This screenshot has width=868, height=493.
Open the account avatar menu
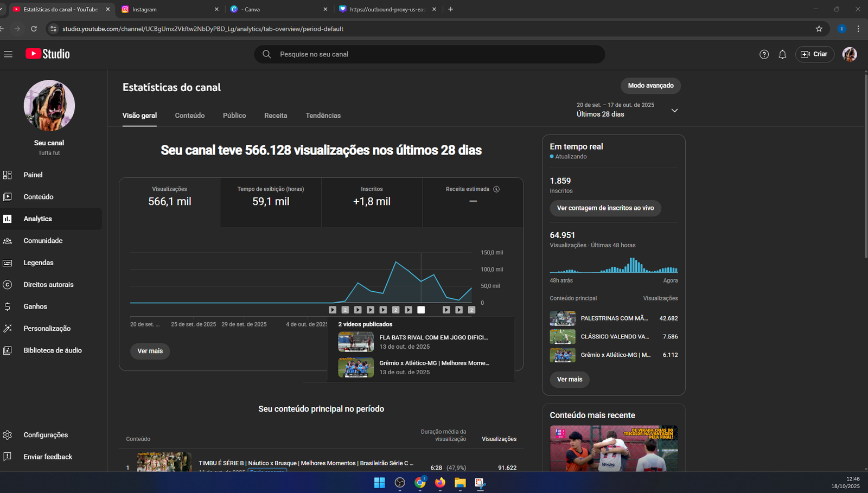tap(849, 54)
